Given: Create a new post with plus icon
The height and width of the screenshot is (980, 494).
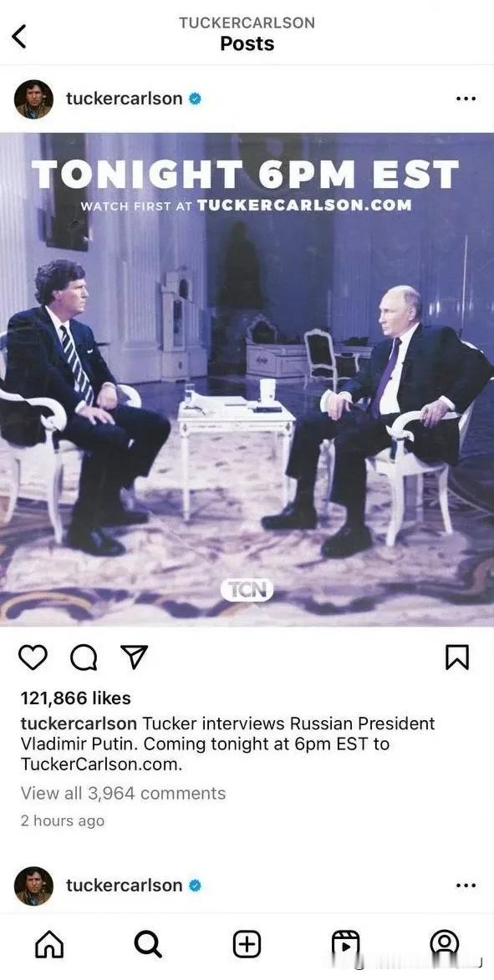Looking at the screenshot, I should coord(247,944).
